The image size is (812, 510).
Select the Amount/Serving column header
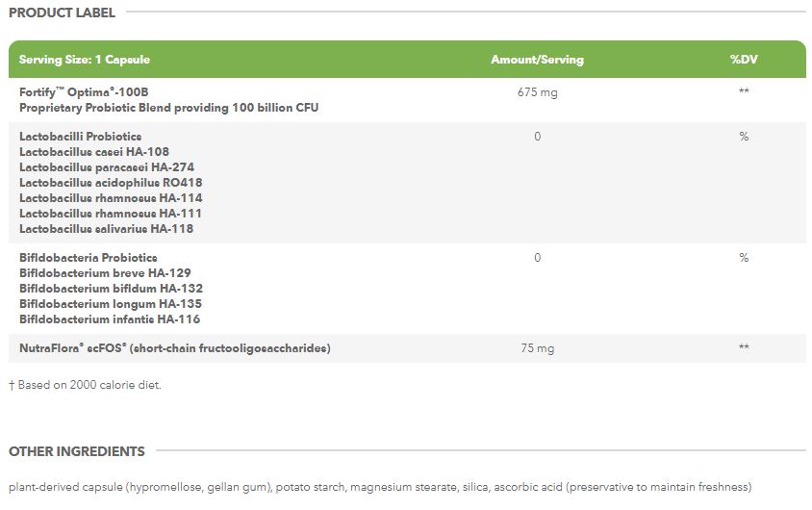click(x=537, y=60)
